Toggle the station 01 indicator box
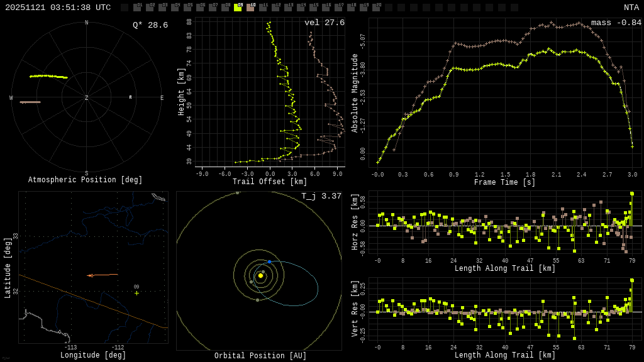Screen dimensions: 644x362 tap(137, 8)
